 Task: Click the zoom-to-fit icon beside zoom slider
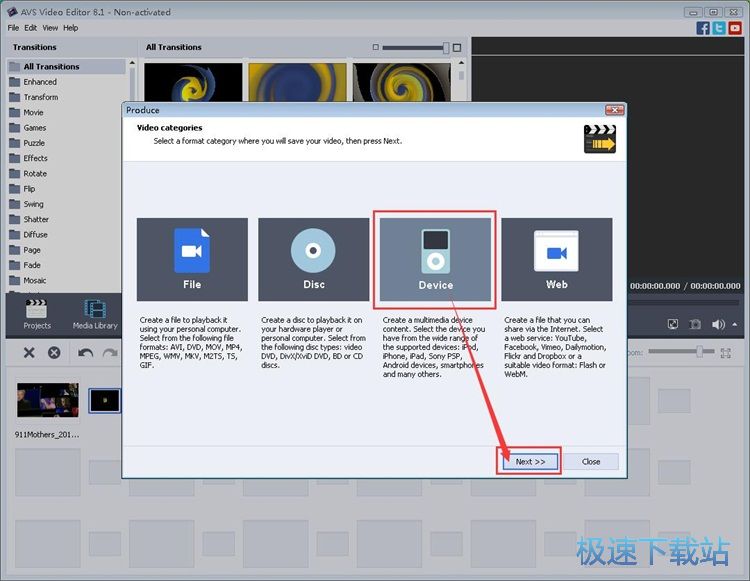[x=726, y=353]
